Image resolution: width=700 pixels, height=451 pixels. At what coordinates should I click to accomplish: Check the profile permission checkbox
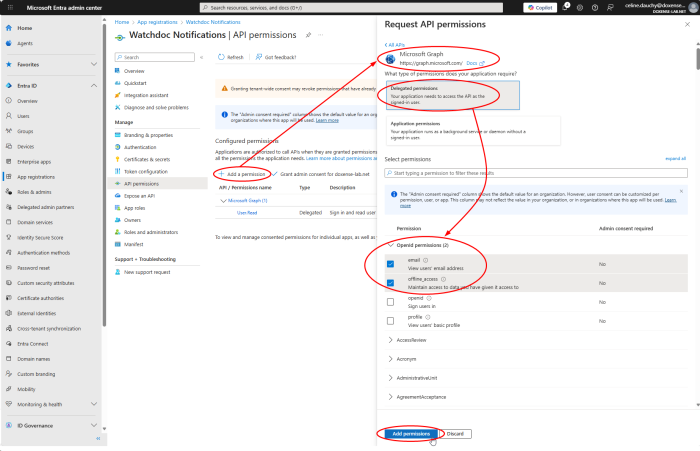click(x=391, y=320)
